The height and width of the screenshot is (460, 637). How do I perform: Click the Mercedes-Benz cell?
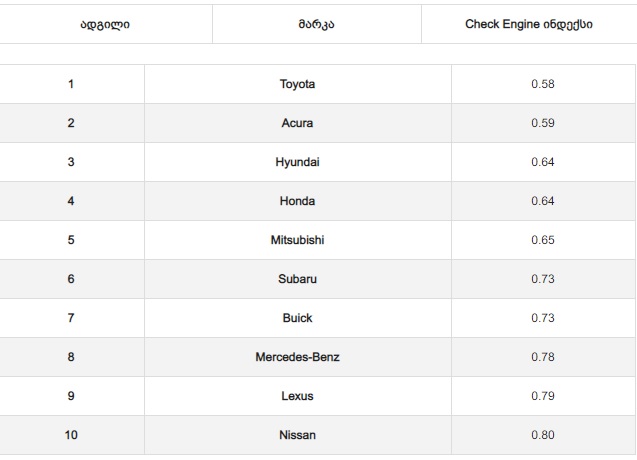297,357
